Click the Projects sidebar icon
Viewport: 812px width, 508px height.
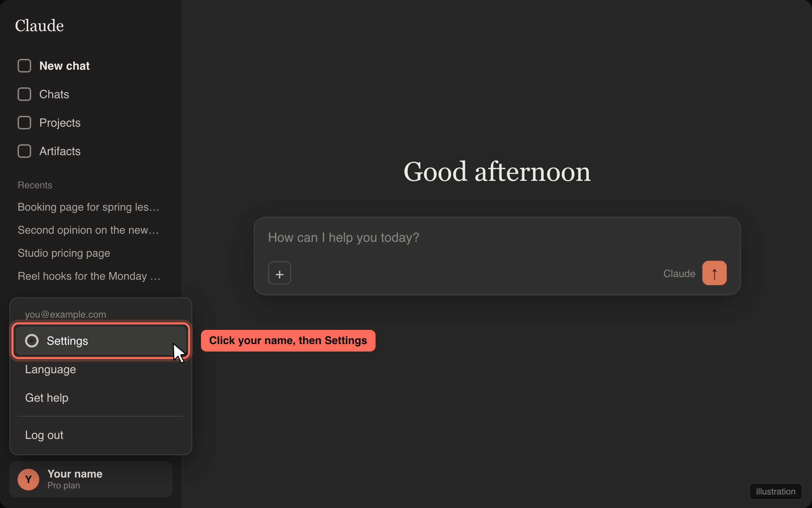point(24,123)
